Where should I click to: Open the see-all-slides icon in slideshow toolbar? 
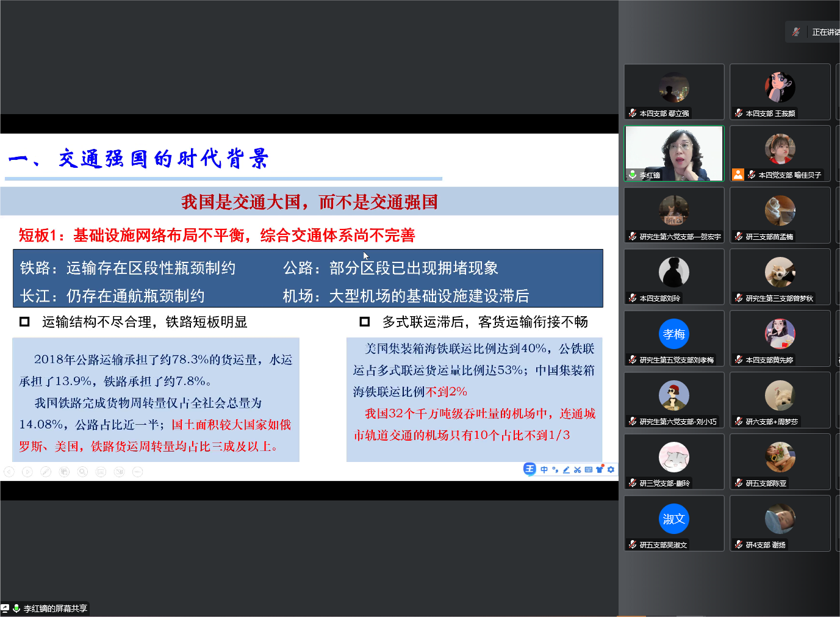64,472
